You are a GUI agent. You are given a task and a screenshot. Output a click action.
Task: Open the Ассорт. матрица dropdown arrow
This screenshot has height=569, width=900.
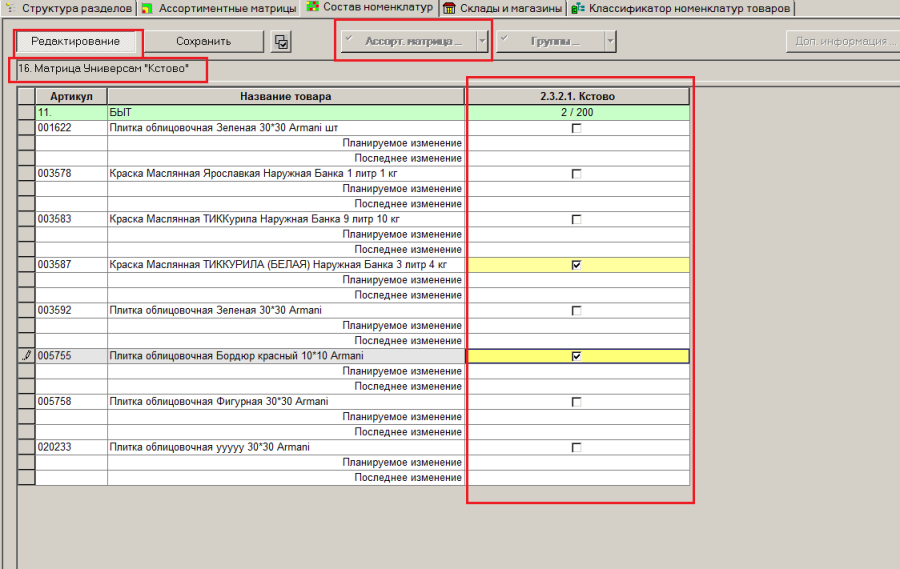tap(482, 41)
